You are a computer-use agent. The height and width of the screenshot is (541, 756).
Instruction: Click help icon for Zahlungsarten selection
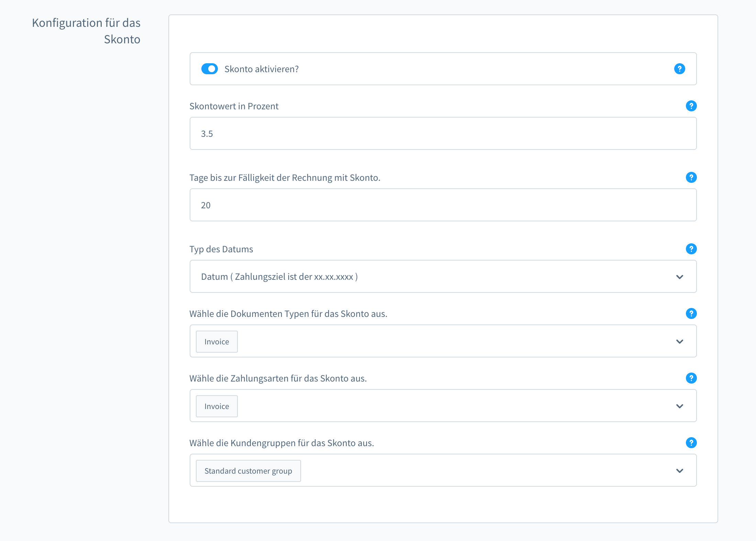coord(691,378)
